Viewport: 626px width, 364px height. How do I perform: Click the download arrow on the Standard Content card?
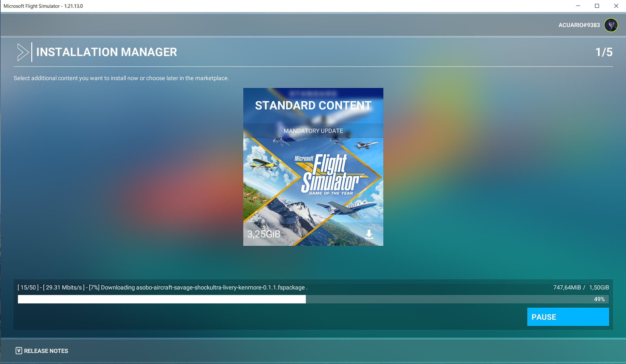(x=369, y=234)
